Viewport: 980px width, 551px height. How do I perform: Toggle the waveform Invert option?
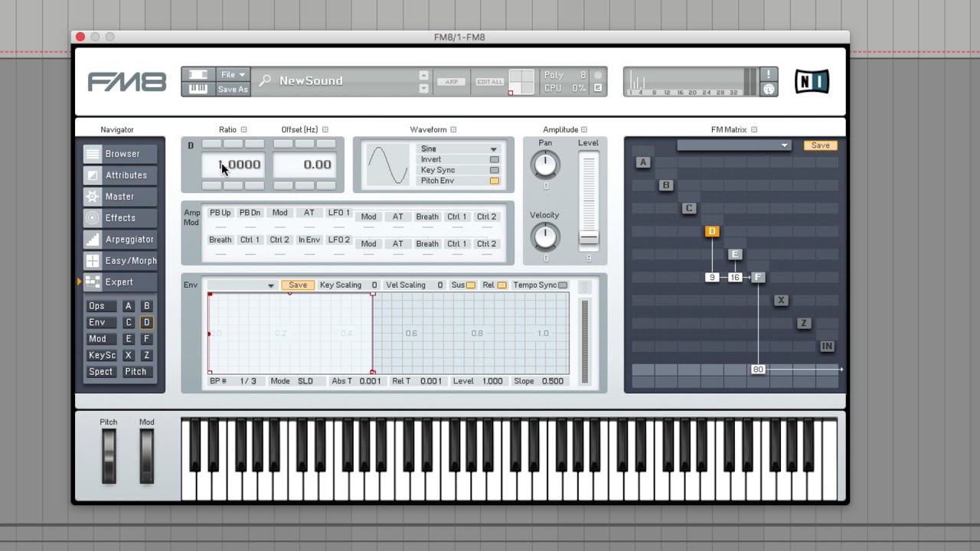pyautogui.click(x=494, y=160)
